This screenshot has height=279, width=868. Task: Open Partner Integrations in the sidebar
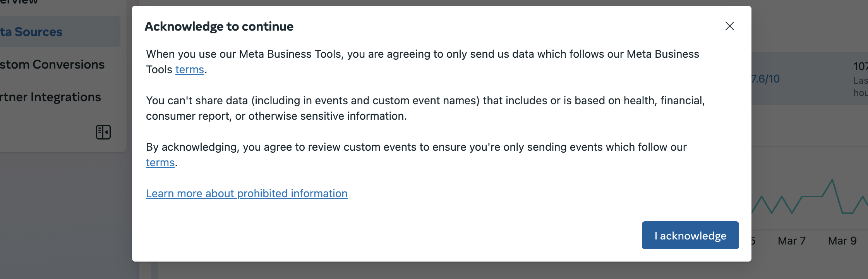click(x=50, y=97)
